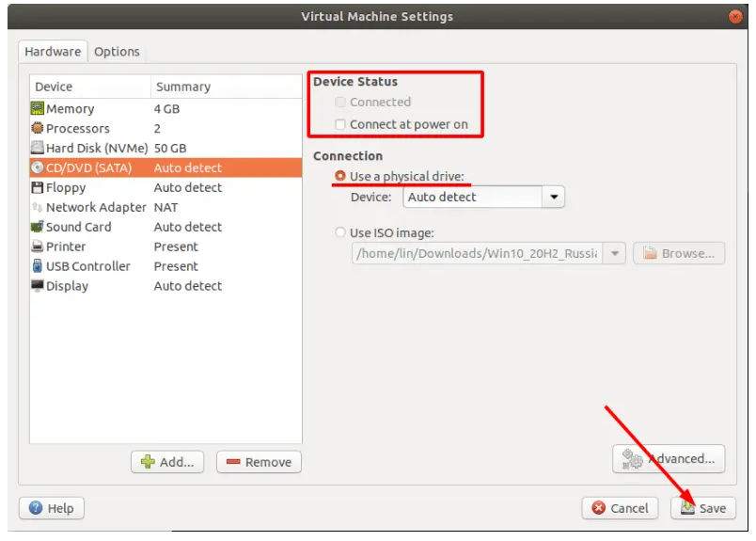Select the CD/DVD (SATA) row label
This screenshot has height=541, width=756.
pyautogui.click(x=88, y=168)
